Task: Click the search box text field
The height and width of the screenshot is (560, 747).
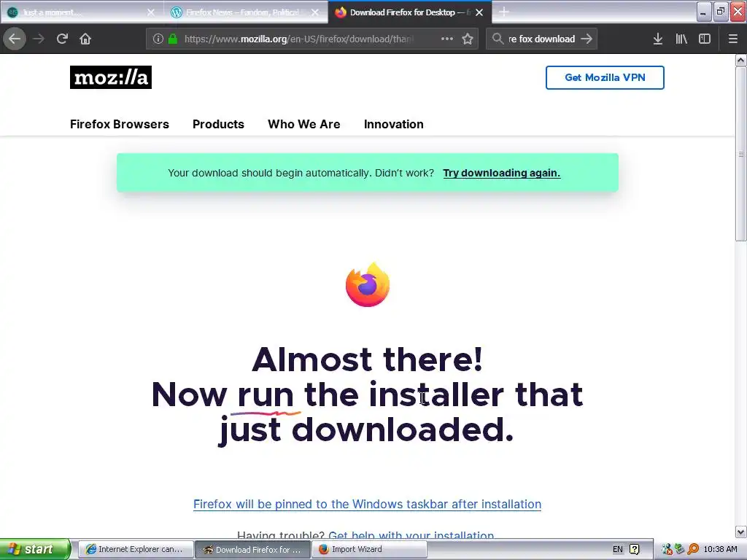Action: (542, 39)
